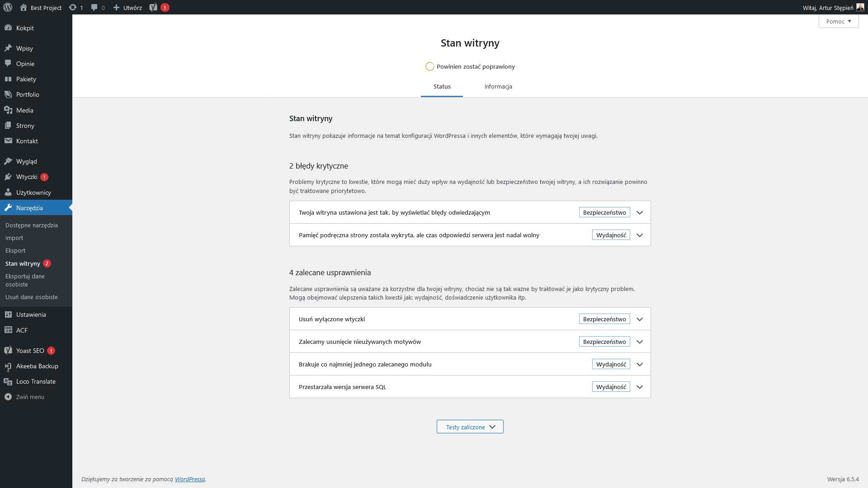Open Media via its sidebar icon
The image size is (868, 488).
[x=8, y=110]
